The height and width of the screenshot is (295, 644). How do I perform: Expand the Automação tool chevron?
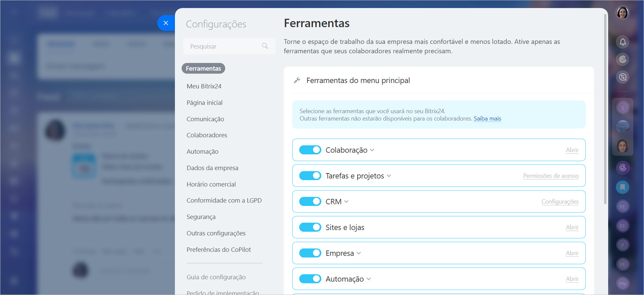[x=369, y=279]
